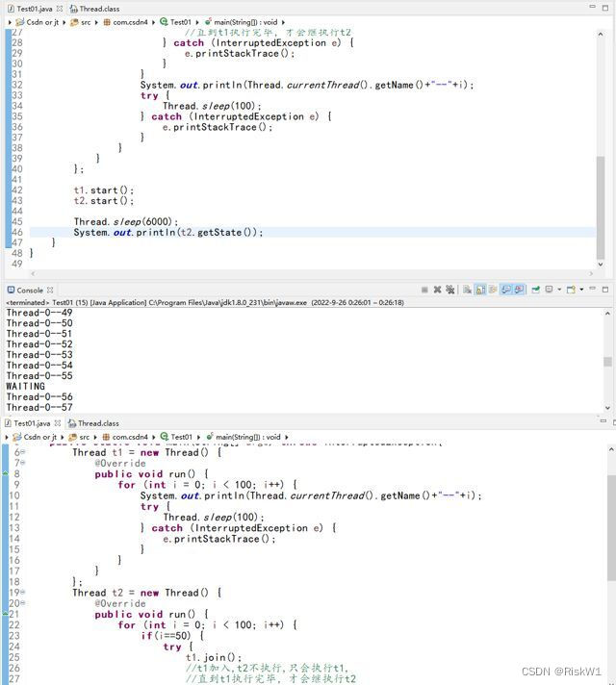Expand arrow after main(String[]) in bottom breadcrumb
The height and width of the screenshot is (685, 616).
287,438
